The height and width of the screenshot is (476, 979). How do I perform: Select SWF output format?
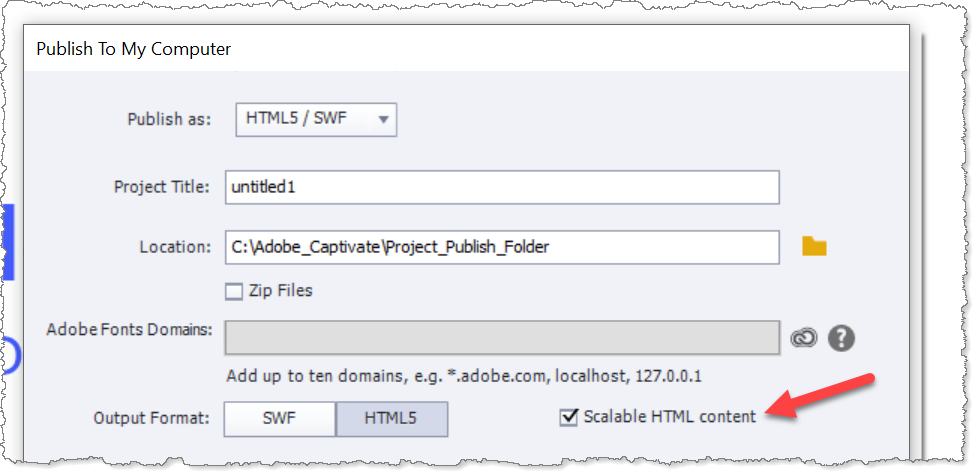(279, 418)
